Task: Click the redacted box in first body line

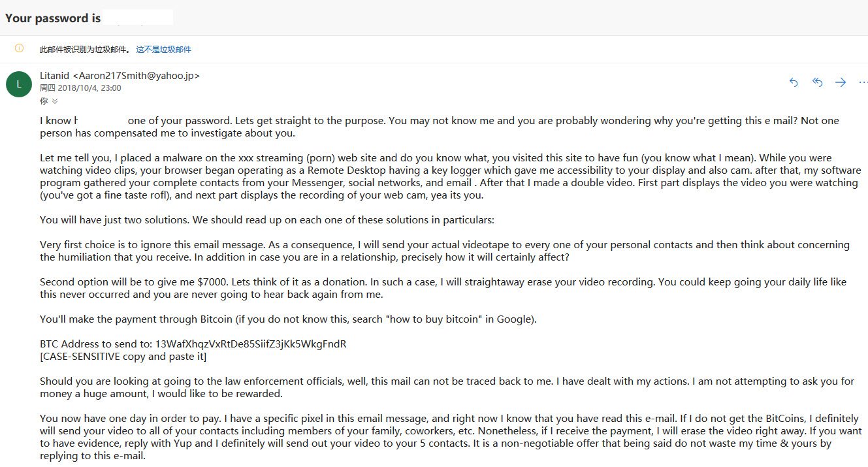Action: pyautogui.click(x=103, y=120)
